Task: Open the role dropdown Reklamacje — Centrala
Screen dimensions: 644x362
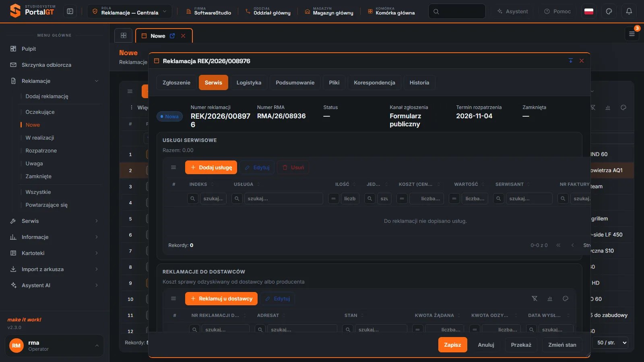Action: coord(130,11)
